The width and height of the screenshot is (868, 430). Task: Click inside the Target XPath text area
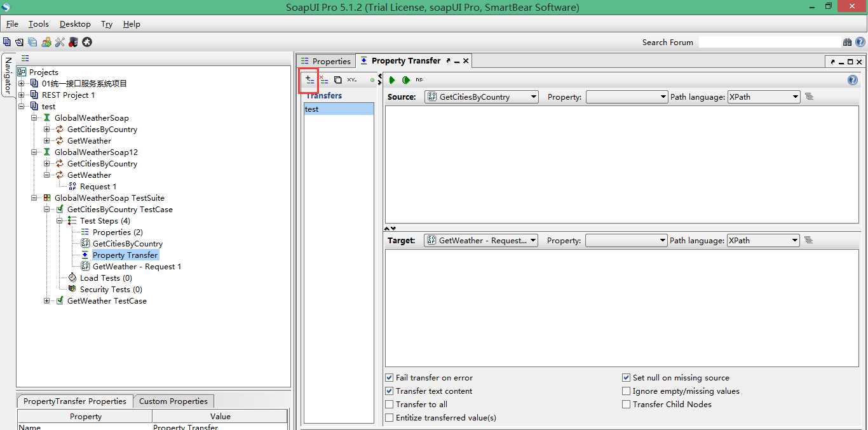pyautogui.click(x=621, y=307)
